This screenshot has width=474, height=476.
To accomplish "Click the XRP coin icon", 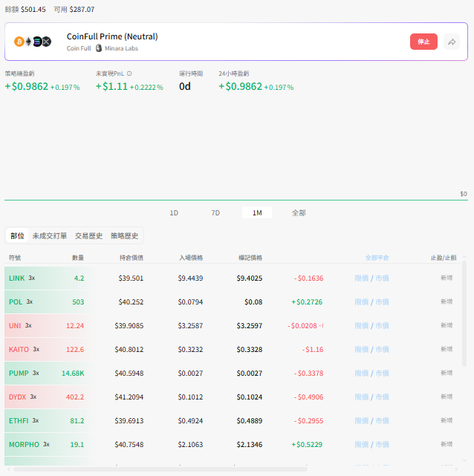I will pos(46,42).
